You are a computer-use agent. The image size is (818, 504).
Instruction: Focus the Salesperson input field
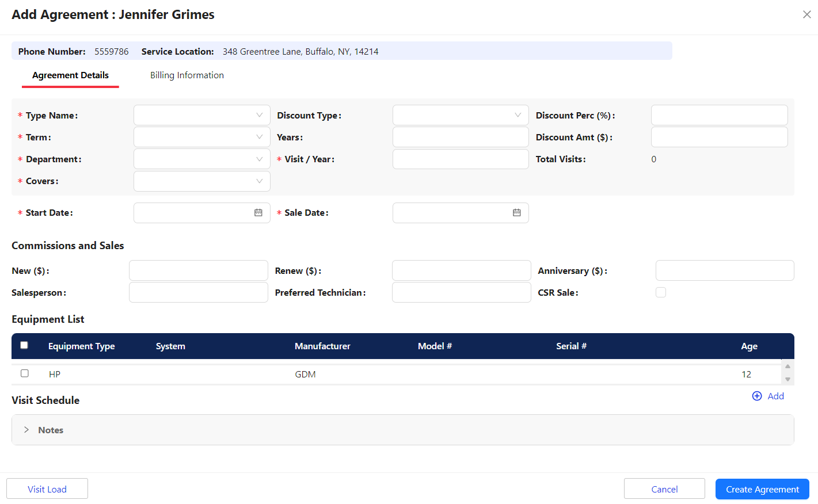pyautogui.click(x=199, y=292)
